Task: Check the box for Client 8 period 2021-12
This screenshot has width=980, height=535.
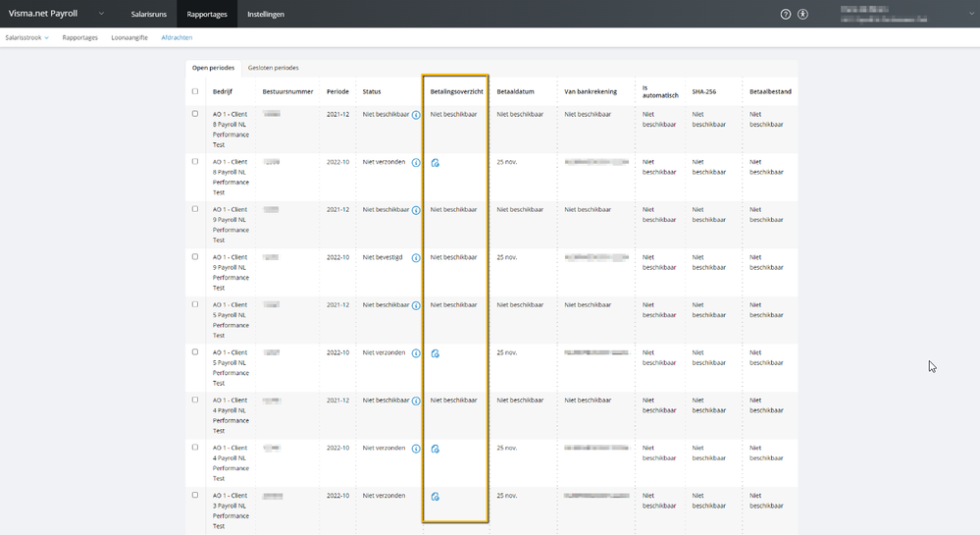Action: 195,114
